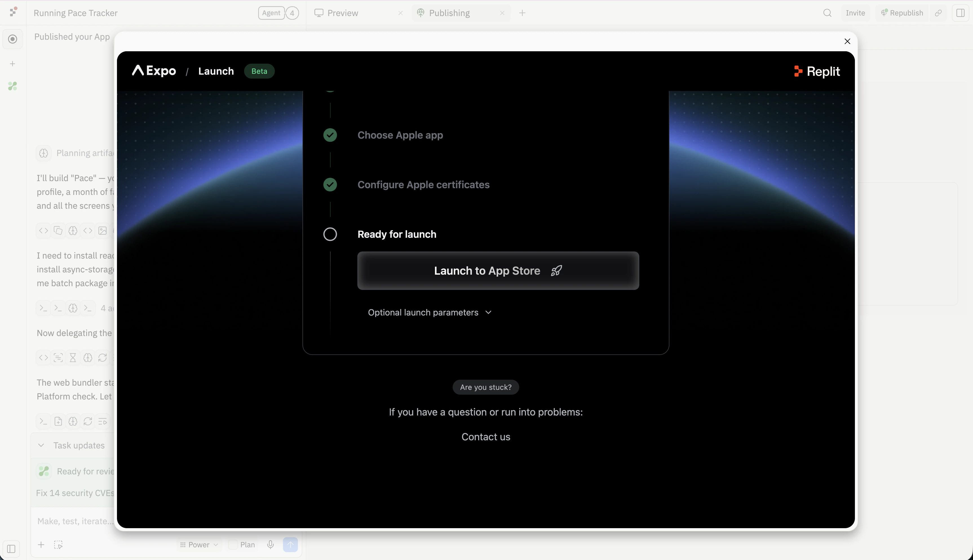Select the Ready for launch step circle
Viewport: 973px width, 560px height.
tap(330, 234)
